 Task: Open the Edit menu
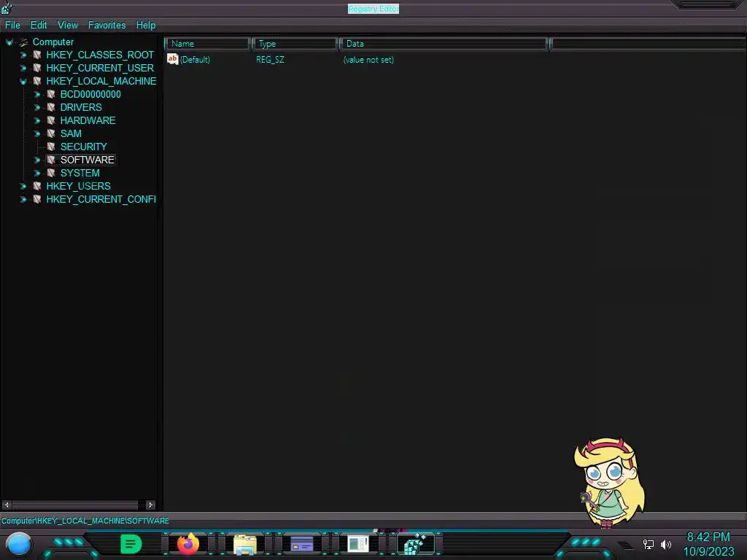click(x=39, y=26)
